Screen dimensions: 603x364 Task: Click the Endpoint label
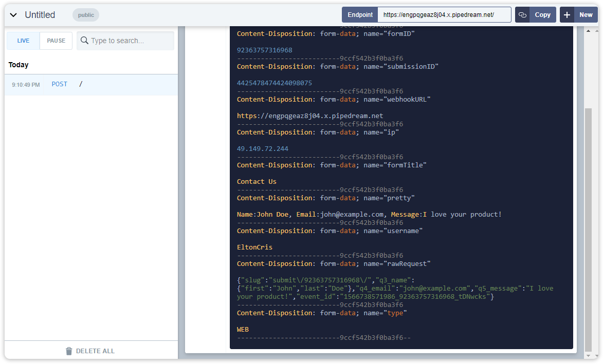[360, 15]
